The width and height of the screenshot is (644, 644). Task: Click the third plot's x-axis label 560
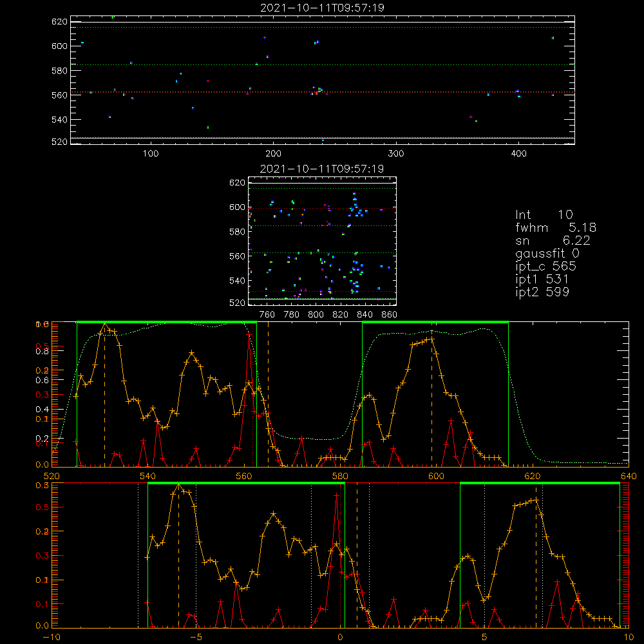(244, 476)
